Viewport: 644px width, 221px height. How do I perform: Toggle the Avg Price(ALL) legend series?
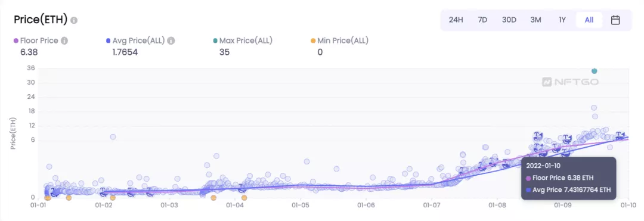tap(135, 41)
